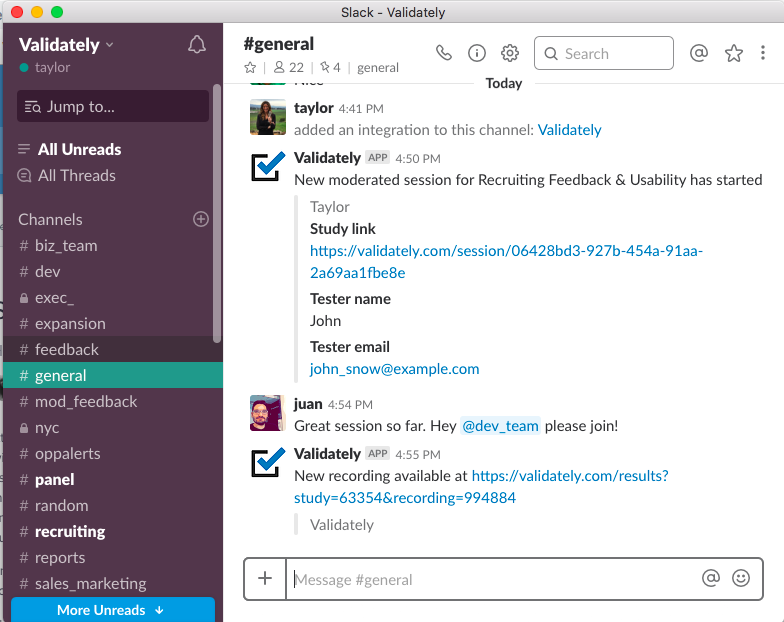Start a call with the phone icon
Viewport: 784px width, 622px height.
[x=444, y=53]
